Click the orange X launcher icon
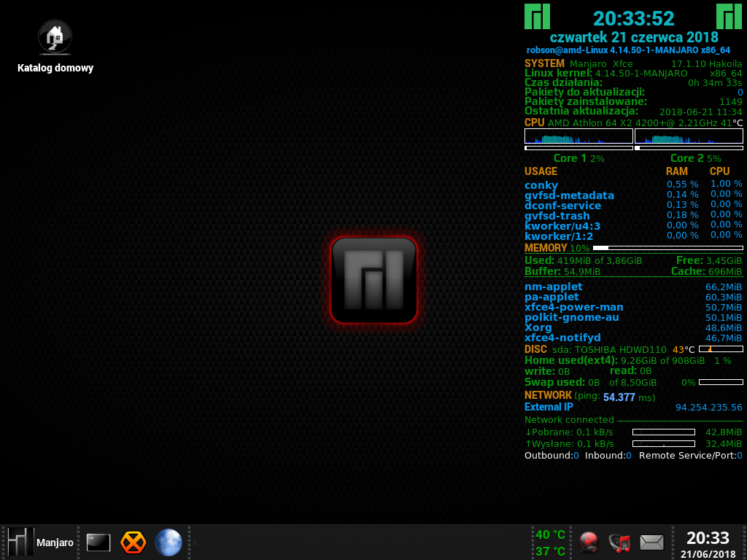747x560 pixels. [x=133, y=542]
